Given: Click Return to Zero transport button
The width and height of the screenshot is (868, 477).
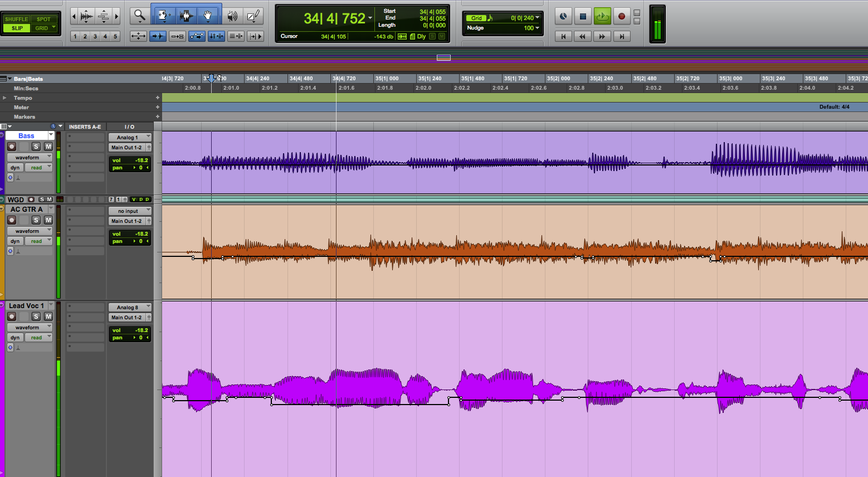Looking at the screenshot, I should 563,36.
